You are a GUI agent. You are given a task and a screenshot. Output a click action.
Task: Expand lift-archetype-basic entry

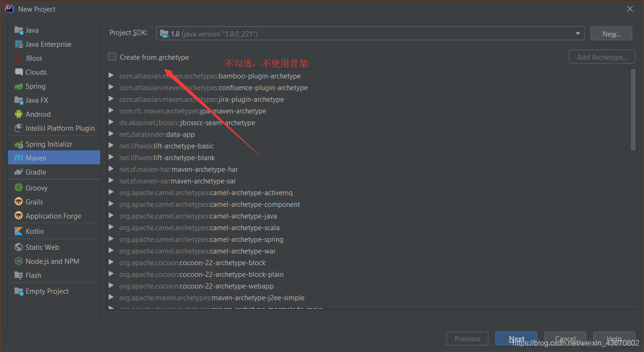111,146
